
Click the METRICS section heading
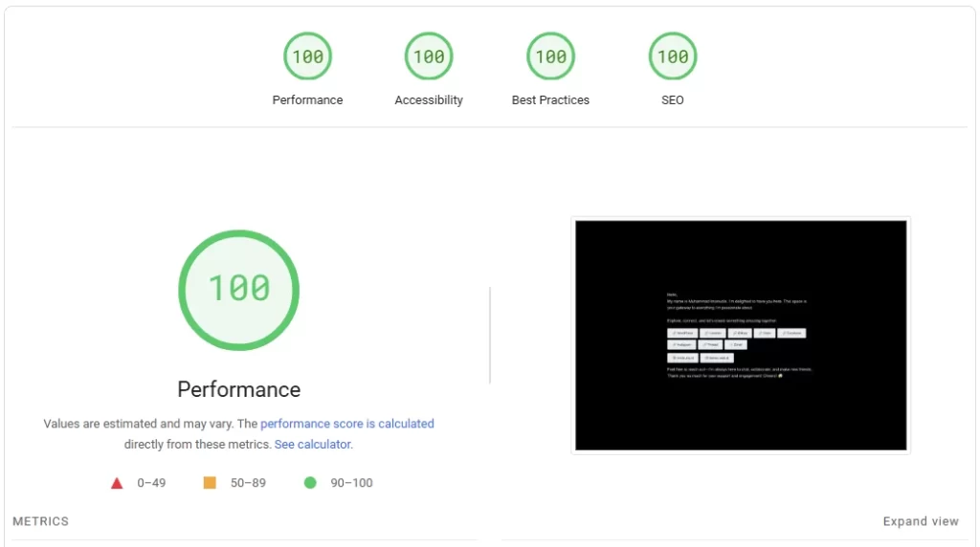(41, 521)
